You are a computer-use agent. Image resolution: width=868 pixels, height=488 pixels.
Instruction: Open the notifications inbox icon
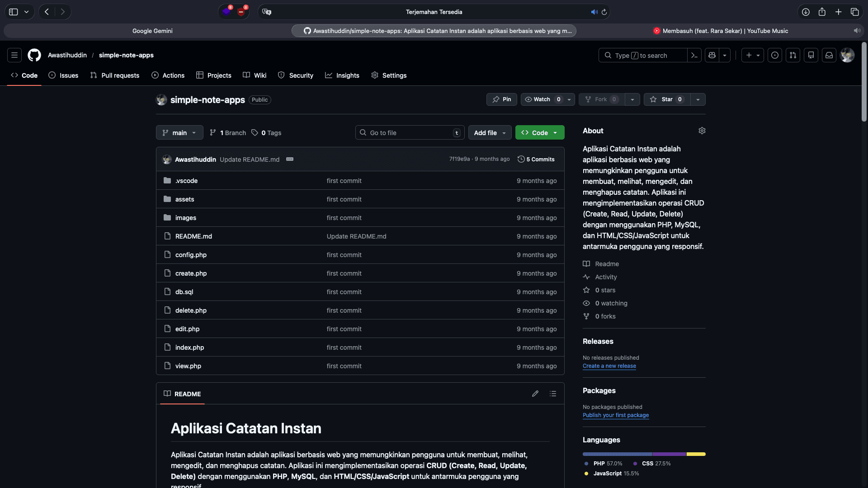click(829, 55)
